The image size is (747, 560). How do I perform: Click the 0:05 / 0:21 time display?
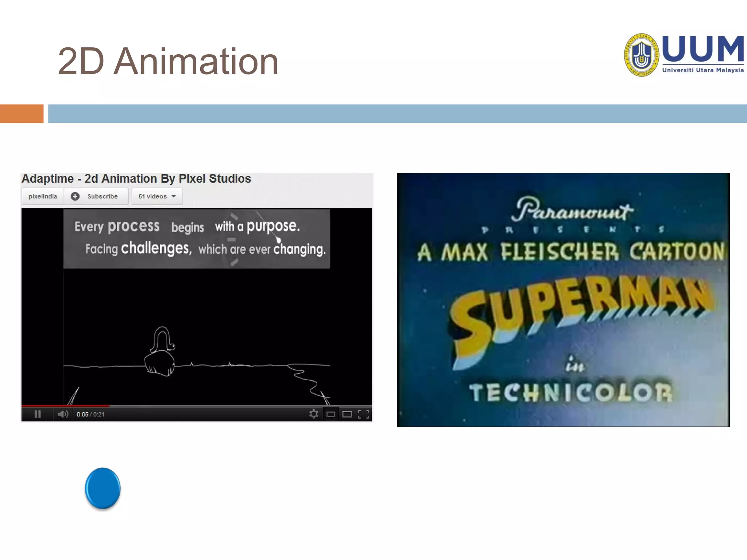[x=90, y=415]
